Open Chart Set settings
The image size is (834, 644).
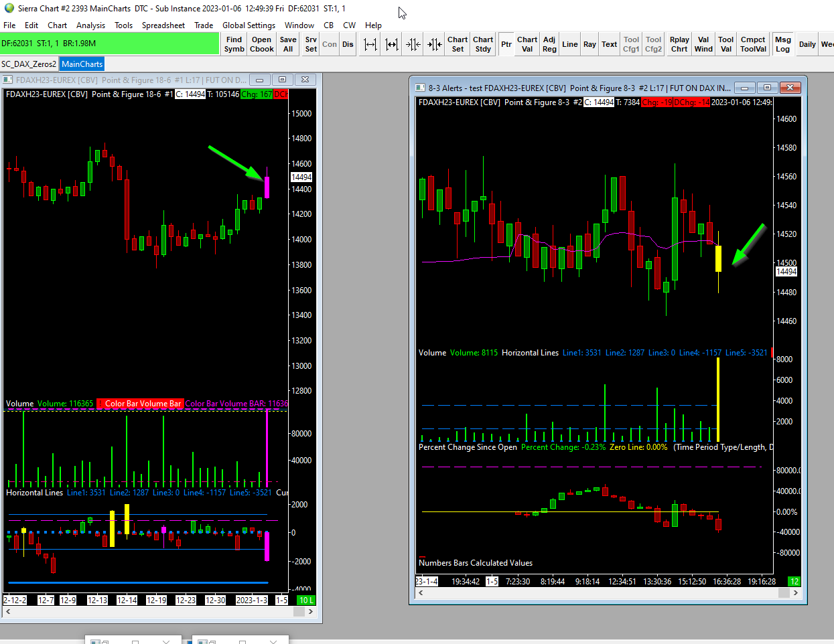(458, 44)
